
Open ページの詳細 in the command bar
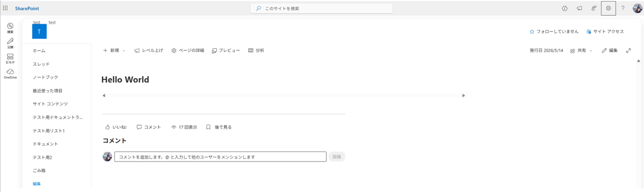pyautogui.click(x=187, y=50)
